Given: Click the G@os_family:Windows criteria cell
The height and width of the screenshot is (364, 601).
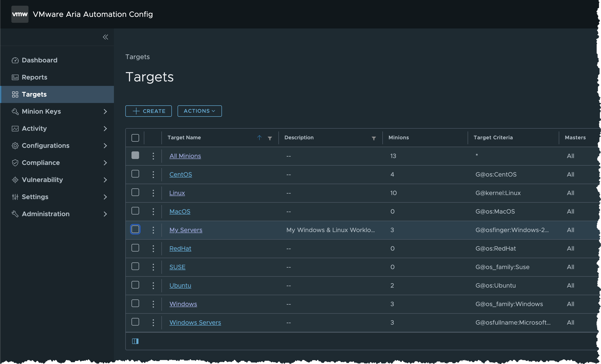Looking at the screenshot, I should 509,304.
